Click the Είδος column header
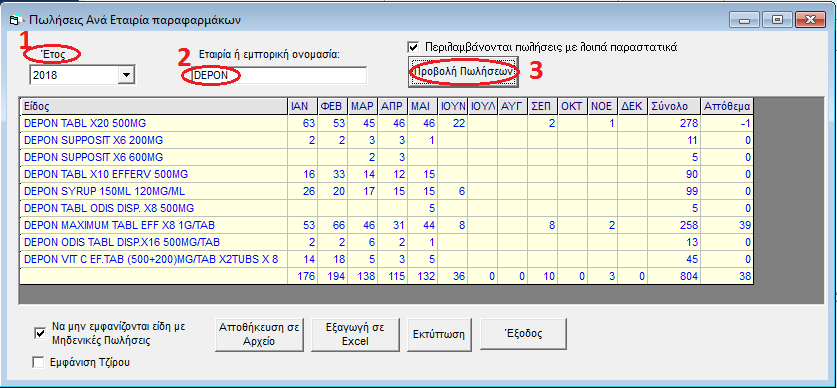837x388 pixels. [153, 106]
